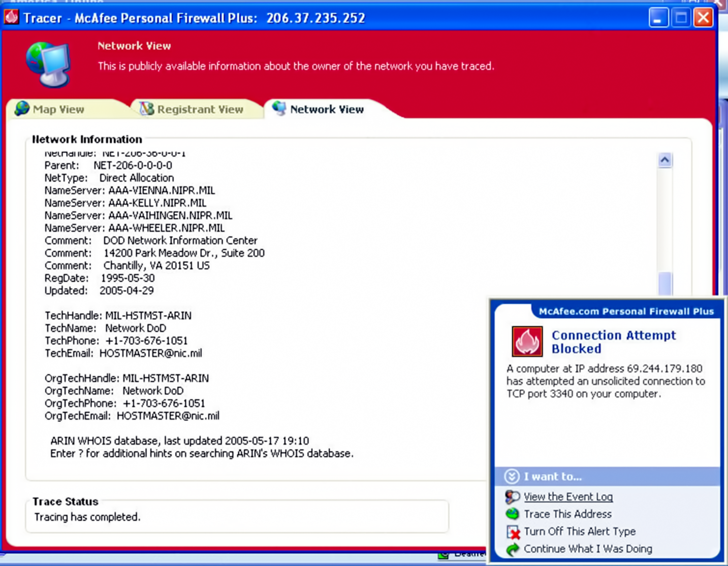Click the Registrant View tab icon
Image resolution: width=728 pixels, height=566 pixels.
click(x=147, y=109)
